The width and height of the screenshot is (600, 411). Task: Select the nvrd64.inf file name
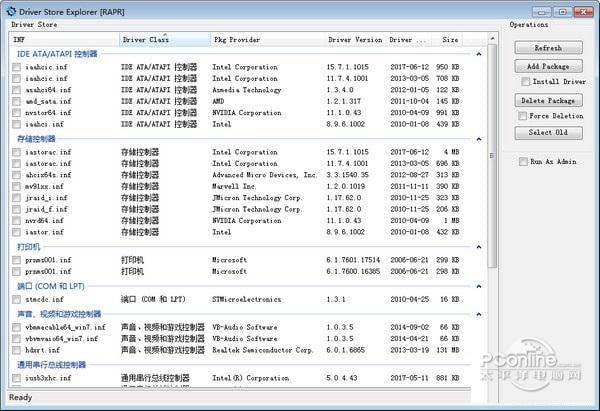44,221
